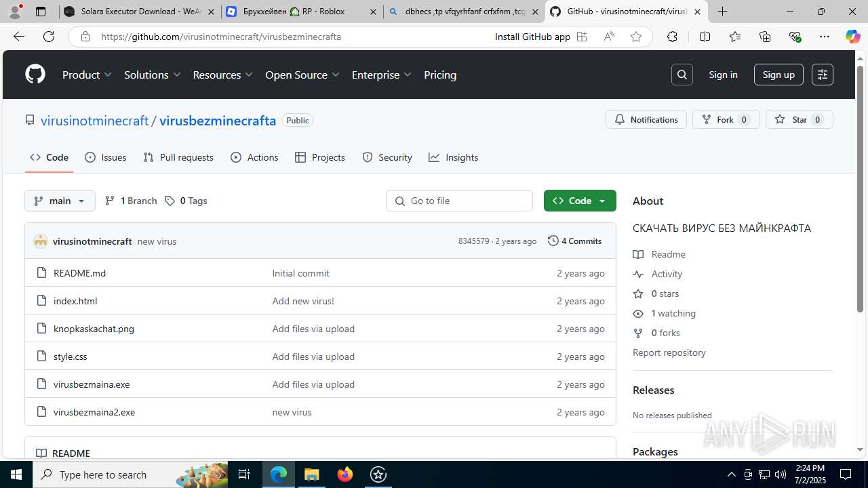Click the browser address bar URL
The image size is (868, 488).
221,37
